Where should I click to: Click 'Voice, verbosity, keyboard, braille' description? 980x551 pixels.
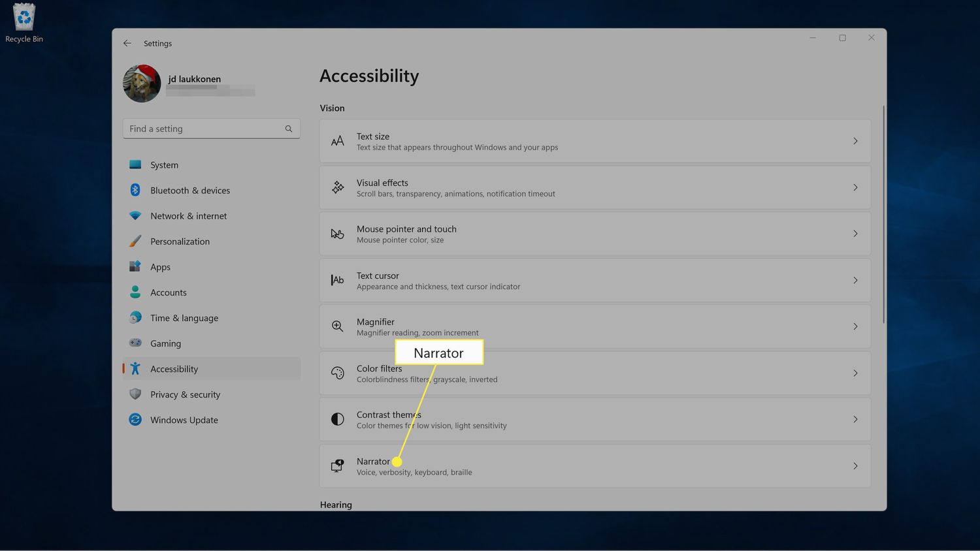pyautogui.click(x=414, y=472)
